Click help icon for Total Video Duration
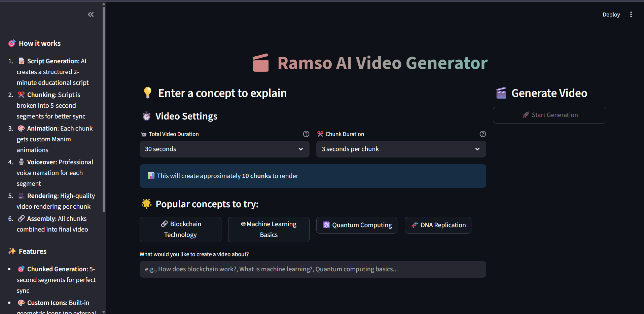Screen dimensions: 644x314 click(x=306, y=134)
